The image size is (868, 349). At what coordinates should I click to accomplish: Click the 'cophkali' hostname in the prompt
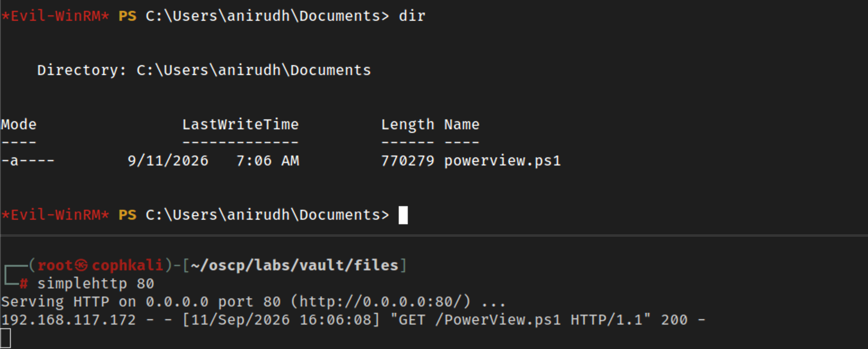tap(127, 265)
